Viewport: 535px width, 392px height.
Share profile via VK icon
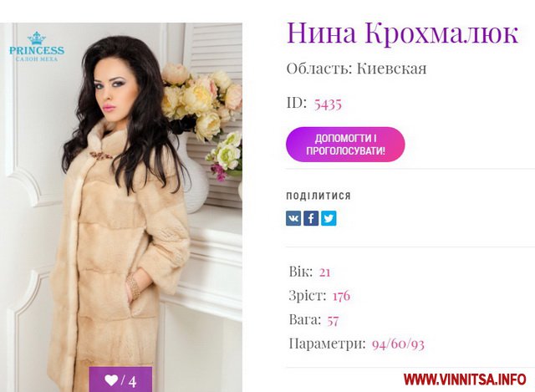pos(293,218)
